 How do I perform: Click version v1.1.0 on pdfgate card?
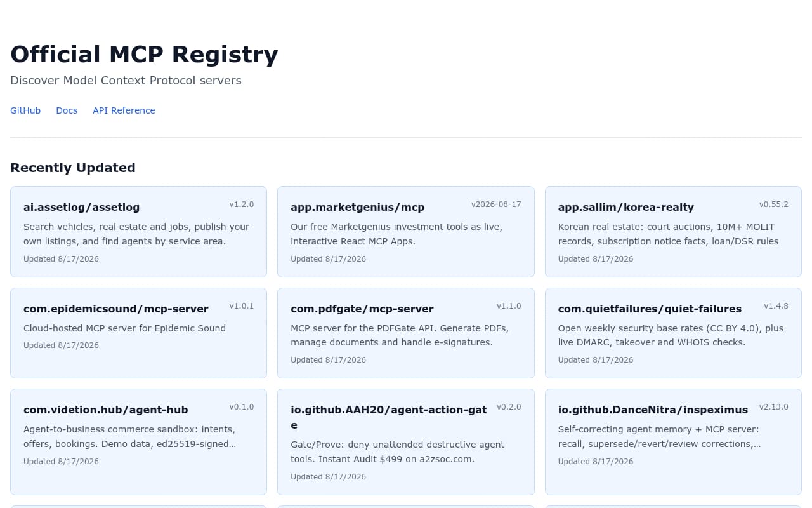pyautogui.click(x=509, y=306)
